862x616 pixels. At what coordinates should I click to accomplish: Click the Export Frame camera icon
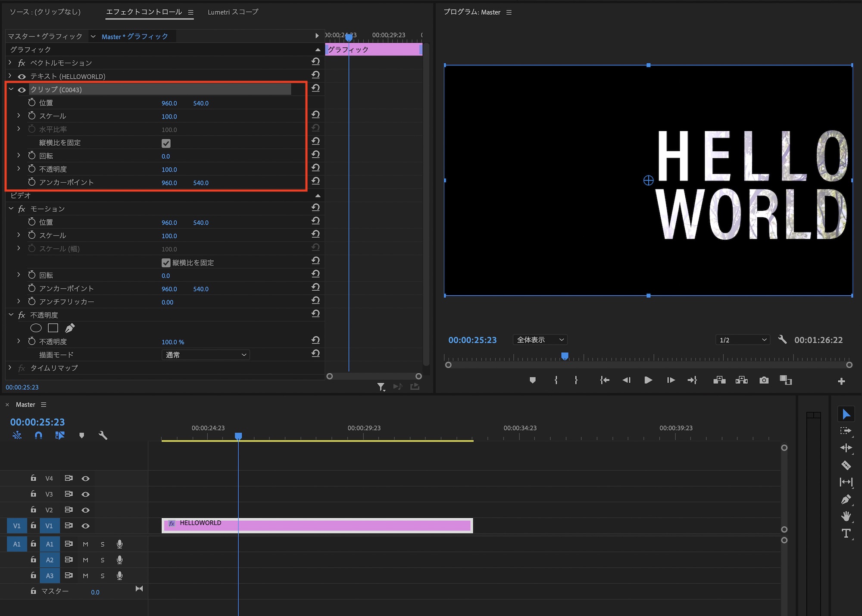pyautogui.click(x=764, y=380)
